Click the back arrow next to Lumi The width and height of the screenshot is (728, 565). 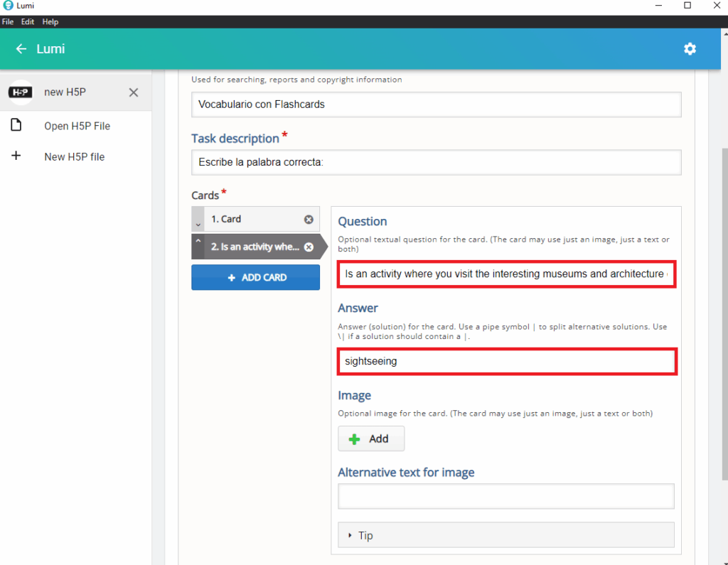(x=21, y=49)
